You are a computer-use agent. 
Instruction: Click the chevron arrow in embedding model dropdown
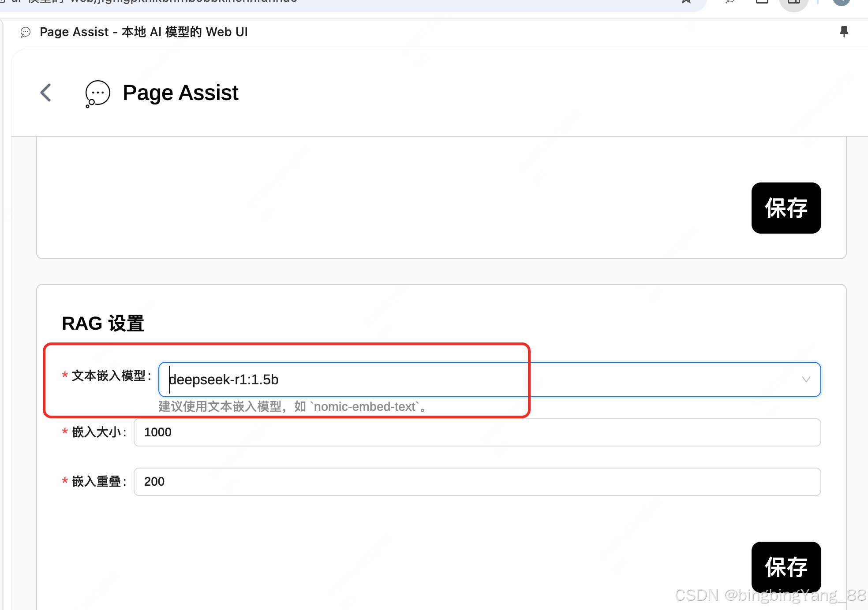(806, 379)
